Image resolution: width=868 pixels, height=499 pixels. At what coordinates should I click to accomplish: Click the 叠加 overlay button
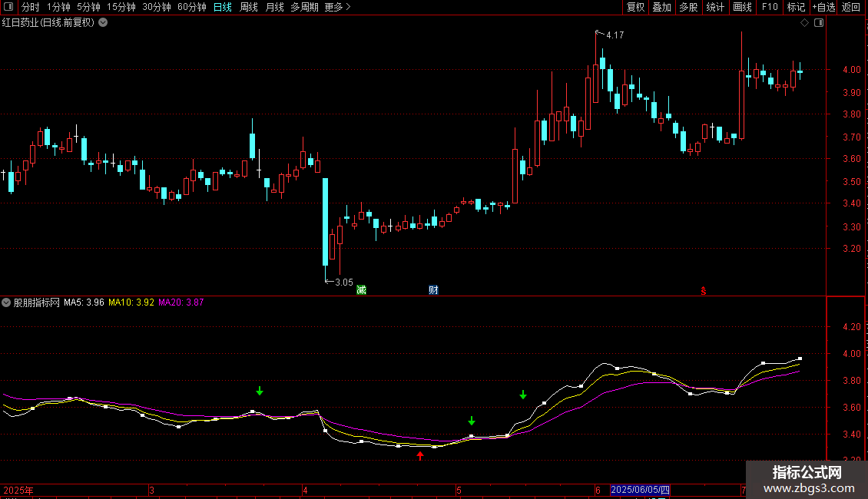(662, 7)
